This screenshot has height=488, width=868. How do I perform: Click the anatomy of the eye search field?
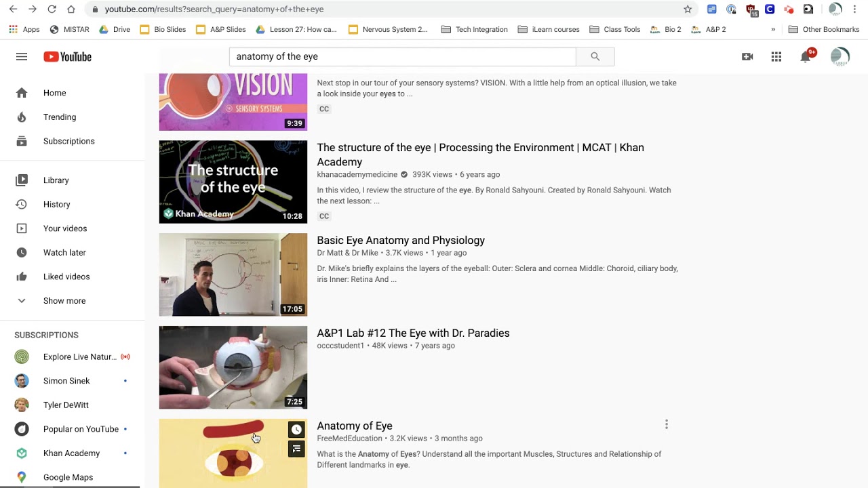point(402,57)
